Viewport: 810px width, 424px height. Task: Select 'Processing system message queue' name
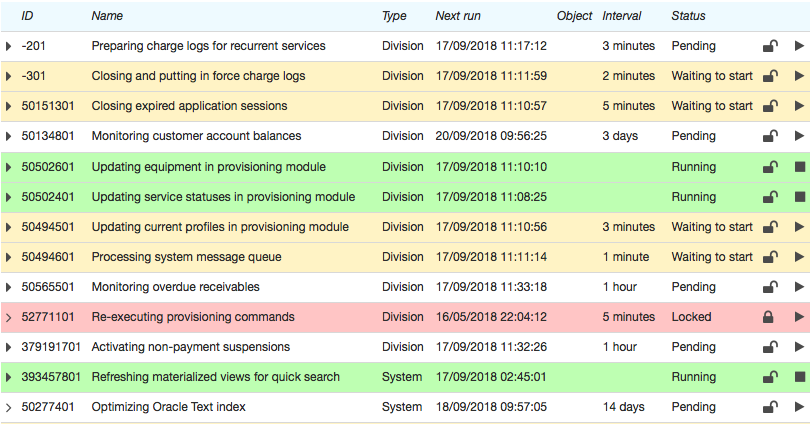click(186, 257)
